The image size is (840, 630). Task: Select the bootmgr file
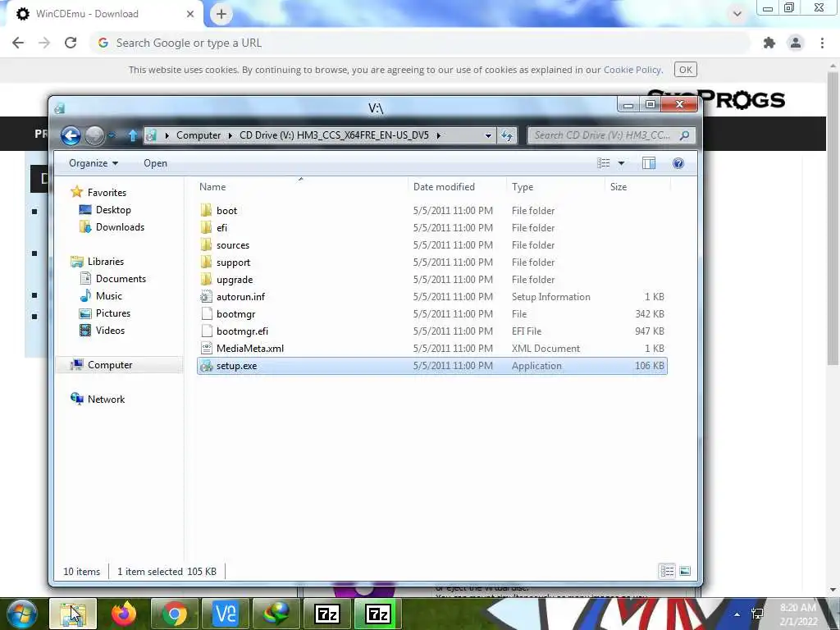[x=431, y=314]
